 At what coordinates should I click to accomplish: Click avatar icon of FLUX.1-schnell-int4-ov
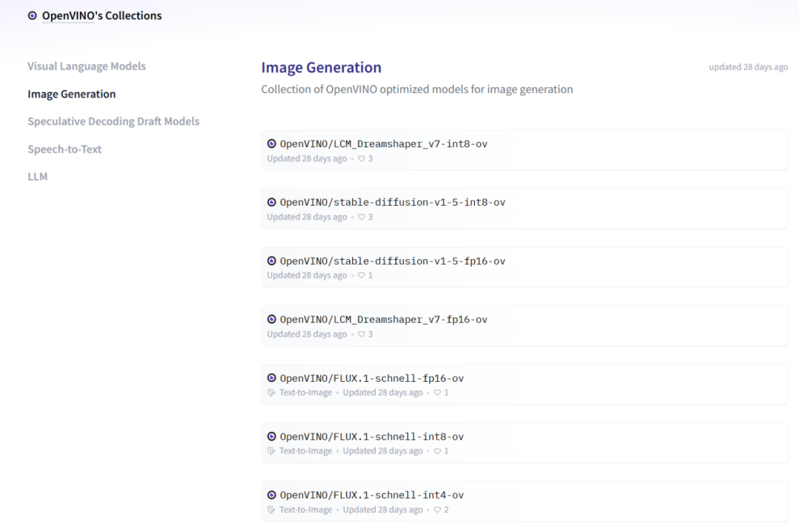point(272,495)
